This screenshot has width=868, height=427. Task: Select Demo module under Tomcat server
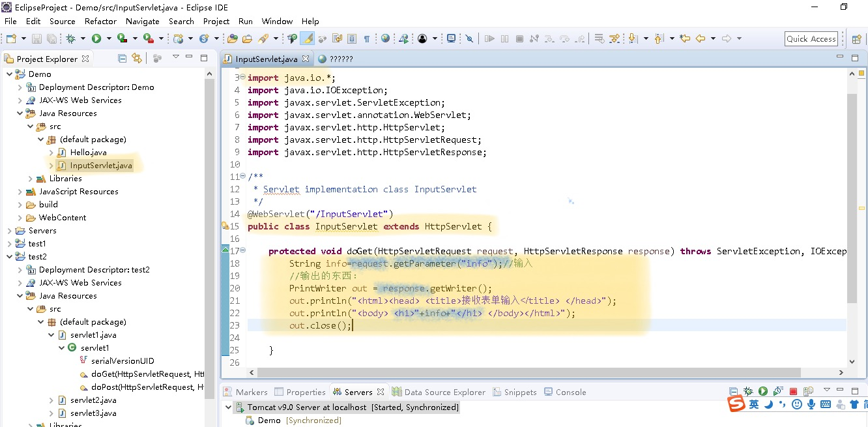[268, 420]
